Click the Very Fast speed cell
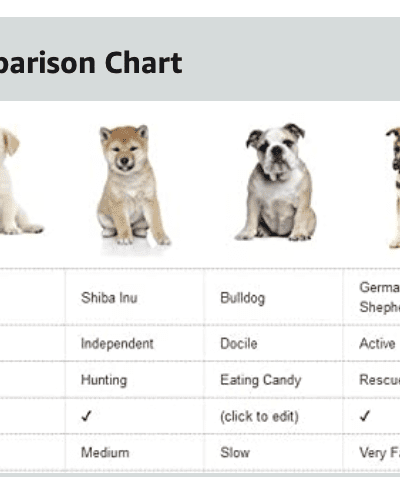This screenshot has width=400, height=496. click(372, 453)
